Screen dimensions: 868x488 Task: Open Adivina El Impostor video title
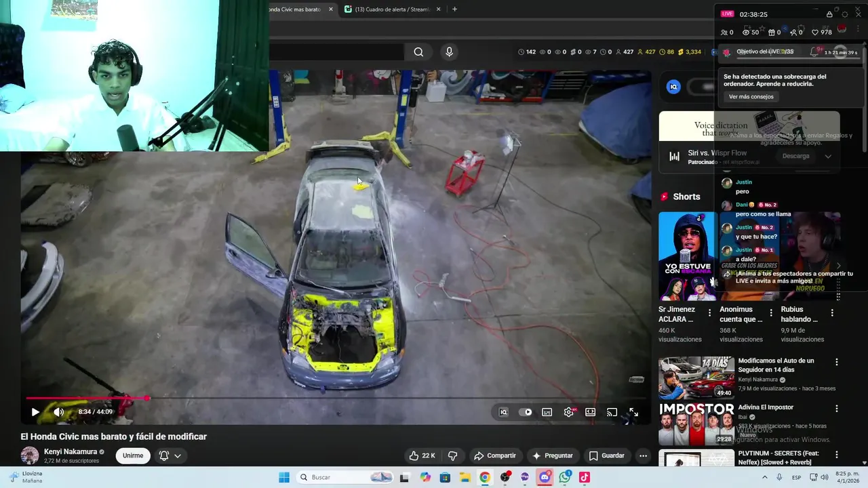point(766,407)
